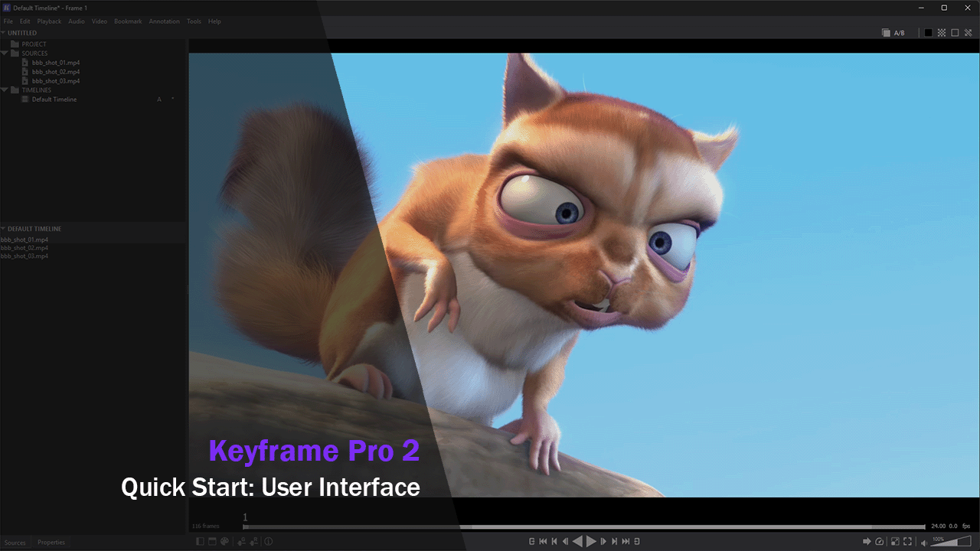This screenshot has width=980, height=551.
Task: Click the 24.00 fps value
Action: 938,527
